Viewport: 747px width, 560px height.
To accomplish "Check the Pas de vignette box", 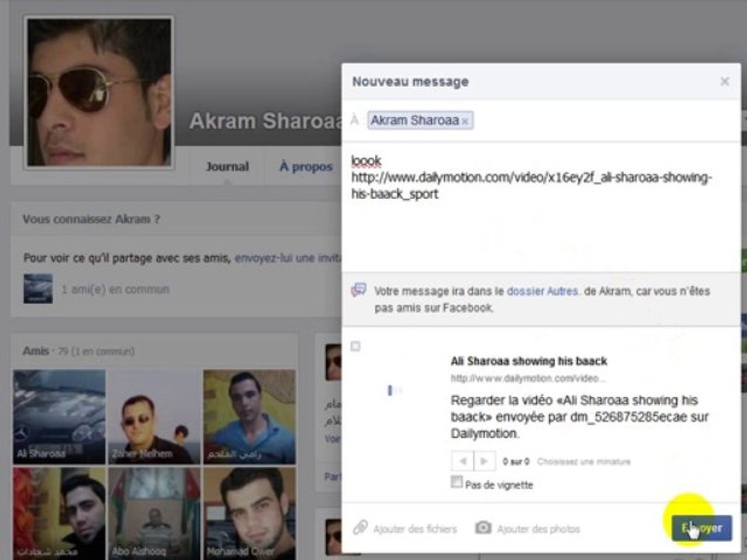I will click(x=457, y=482).
